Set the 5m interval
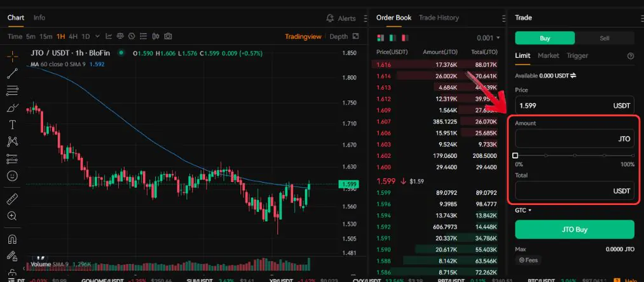 [x=31, y=36]
